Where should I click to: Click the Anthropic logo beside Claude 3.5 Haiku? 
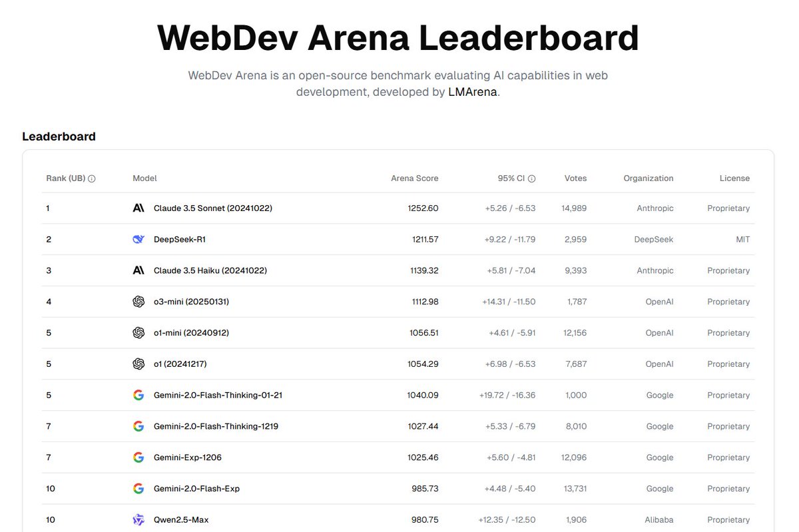click(138, 270)
